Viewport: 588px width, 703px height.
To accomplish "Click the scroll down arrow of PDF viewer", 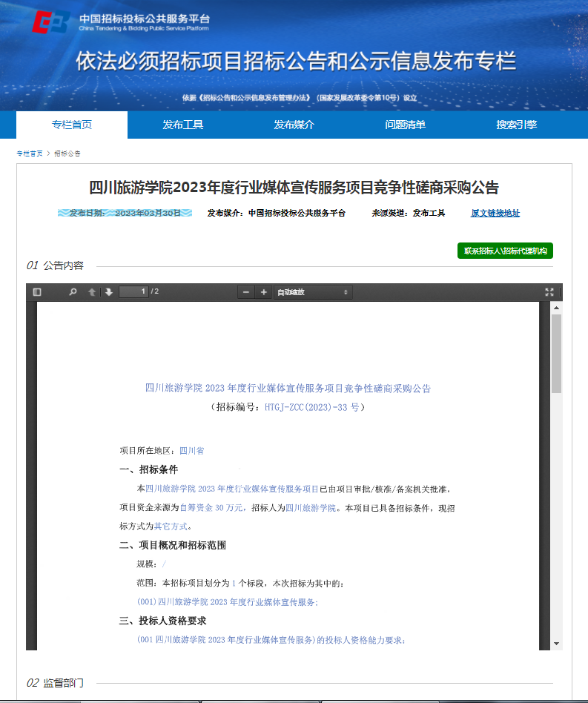I will (x=556, y=644).
